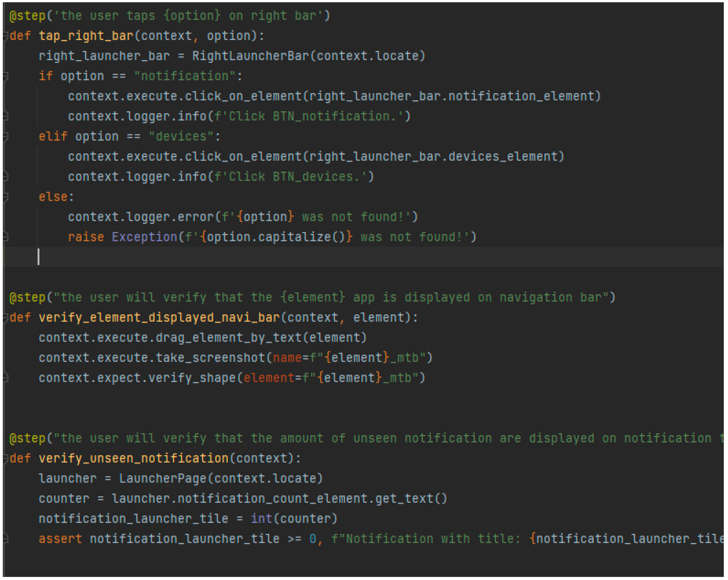Click the RightLauncherBar class reference
This screenshot has height=580, width=728.
pos(250,56)
